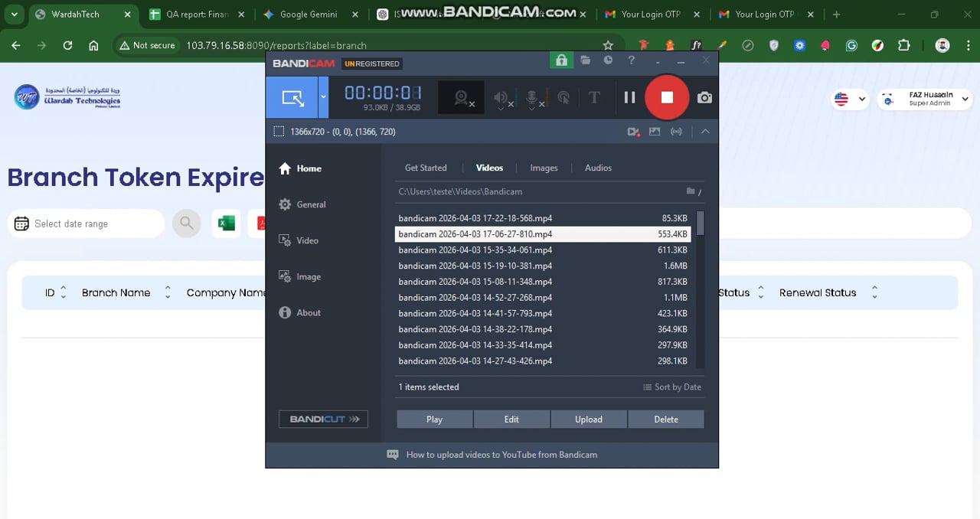The width and height of the screenshot is (980, 519).
Task: Open scheduled recording clock icon
Action: click(608, 60)
